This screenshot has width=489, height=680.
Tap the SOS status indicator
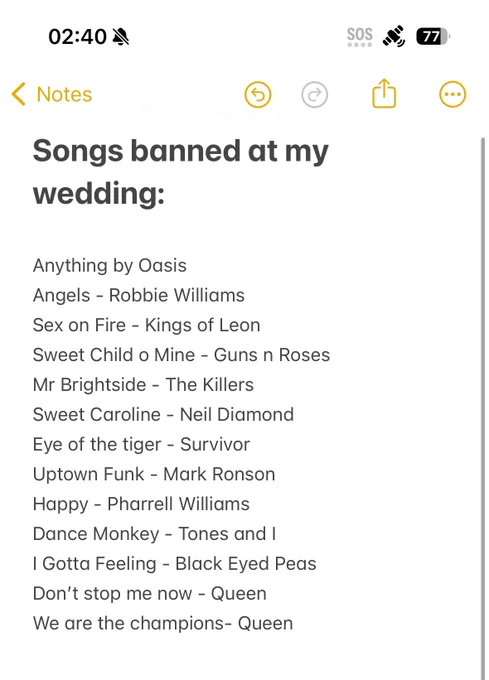click(x=359, y=36)
